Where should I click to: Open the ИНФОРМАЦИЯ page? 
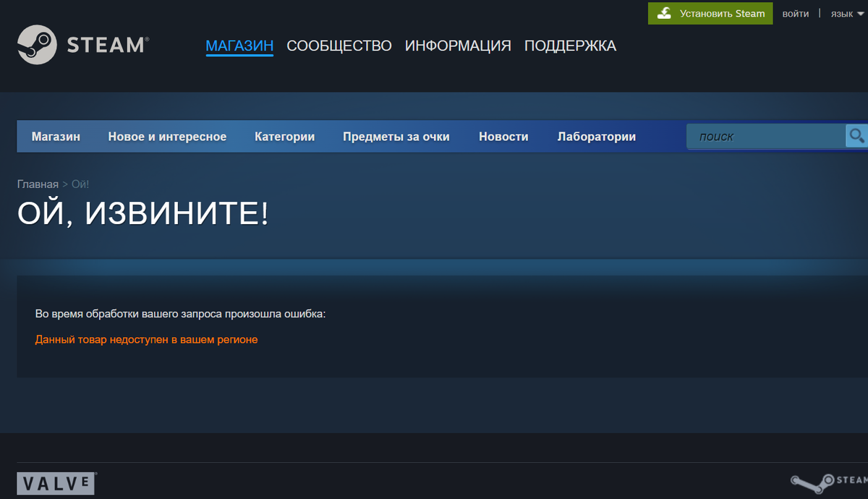pos(457,46)
